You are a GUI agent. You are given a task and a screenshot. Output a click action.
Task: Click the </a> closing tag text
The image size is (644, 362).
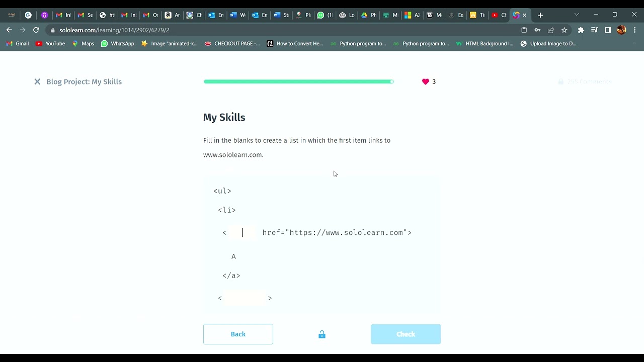[231, 276]
